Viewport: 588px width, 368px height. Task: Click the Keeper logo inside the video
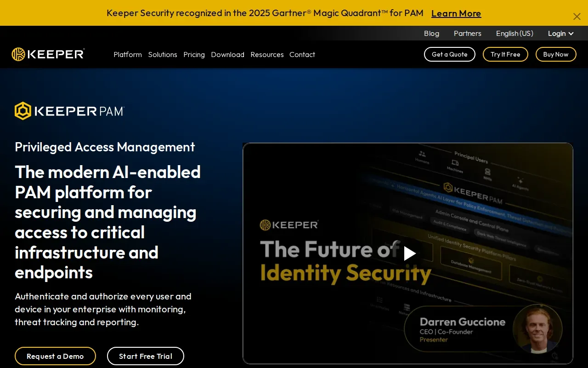pyautogui.click(x=289, y=225)
